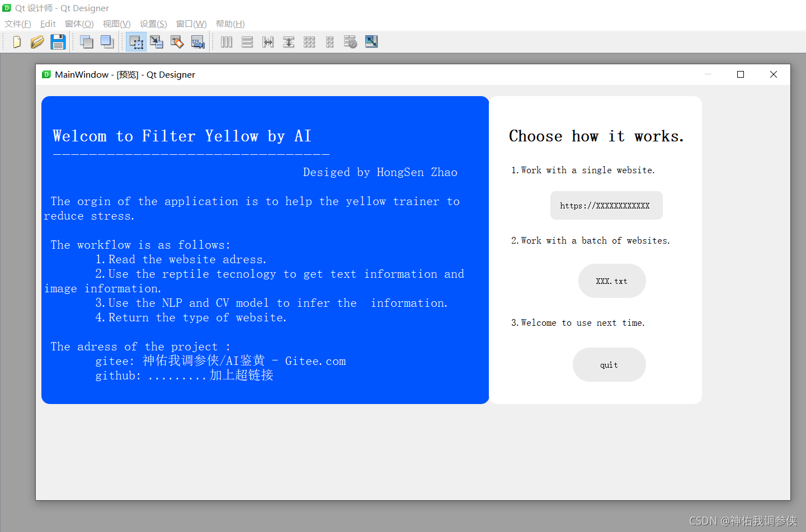Click the gitee project address line
The width and height of the screenshot is (806, 532).
[x=220, y=361]
